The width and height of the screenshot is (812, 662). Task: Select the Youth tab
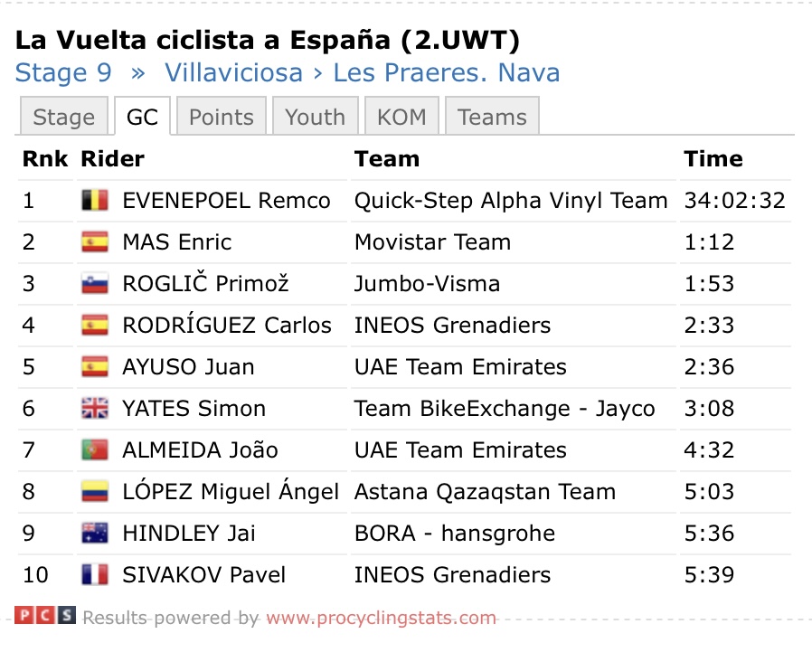click(x=315, y=116)
